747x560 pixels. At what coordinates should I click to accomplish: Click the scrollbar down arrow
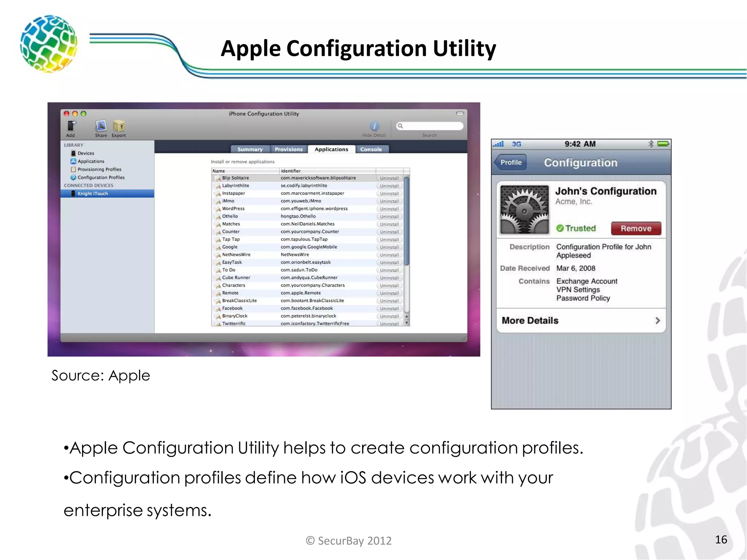pos(407,323)
